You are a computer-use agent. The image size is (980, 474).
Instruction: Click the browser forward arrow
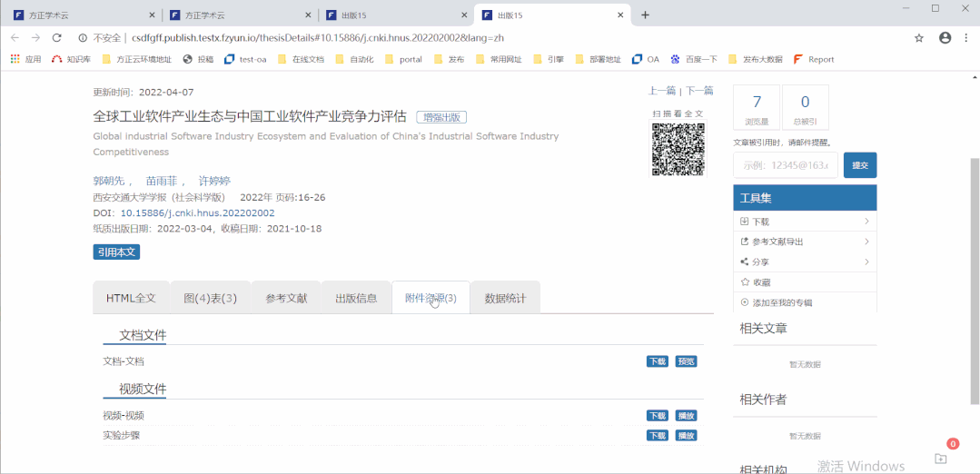pyautogui.click(x=35, y=37)
